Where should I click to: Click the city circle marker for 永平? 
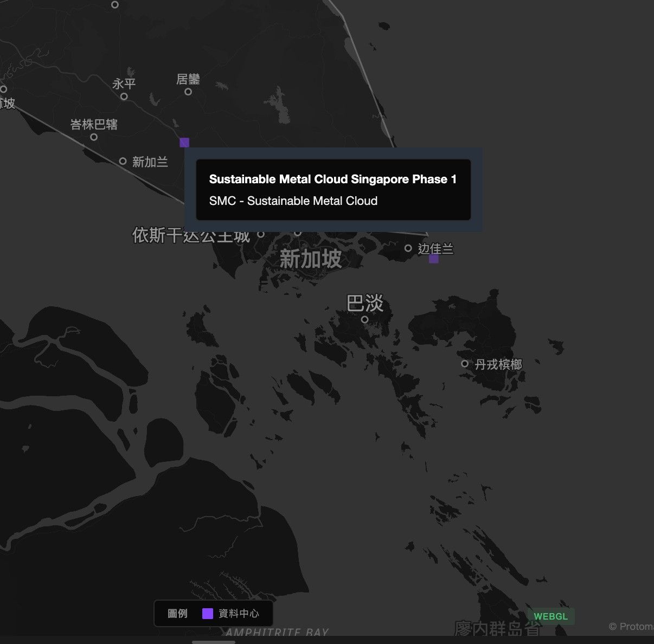coord(124,96)
